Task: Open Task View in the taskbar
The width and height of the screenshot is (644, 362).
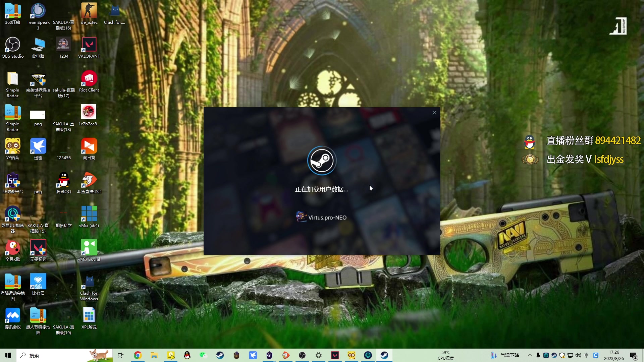Action: pyautogui.click(x=121, y=355)
